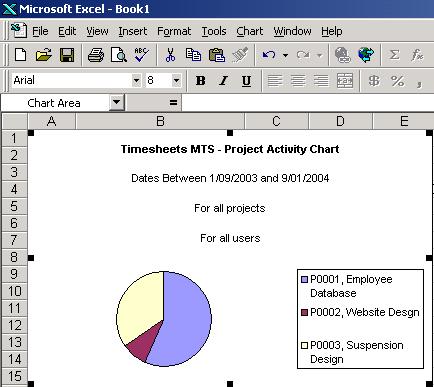Open Print Preview from the magnifier icon

coord(119,55)
